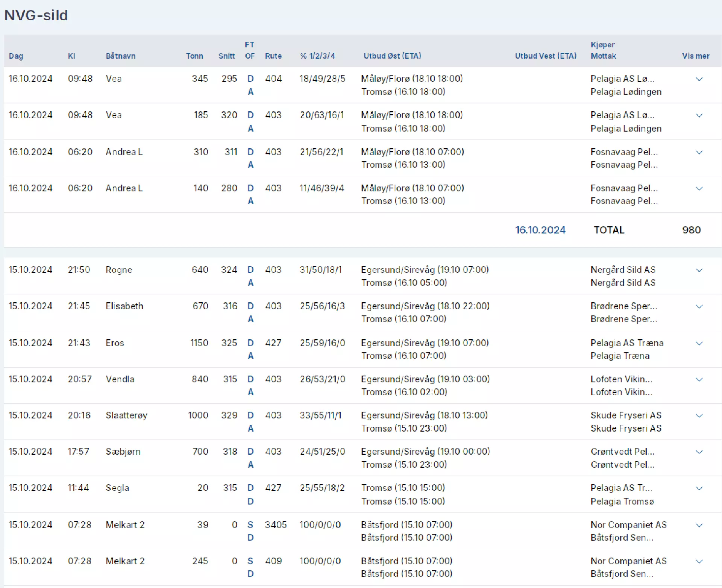Expand the Slaatterøy row chevron
Viewport: 722px width, 588px height.
pyautogui.click(x=699, y=415)
